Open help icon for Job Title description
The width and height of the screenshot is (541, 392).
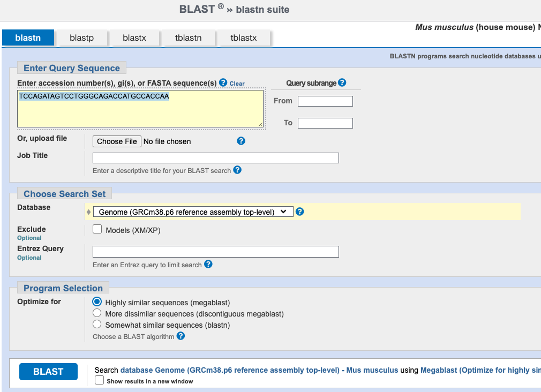[x=237, y=170]
